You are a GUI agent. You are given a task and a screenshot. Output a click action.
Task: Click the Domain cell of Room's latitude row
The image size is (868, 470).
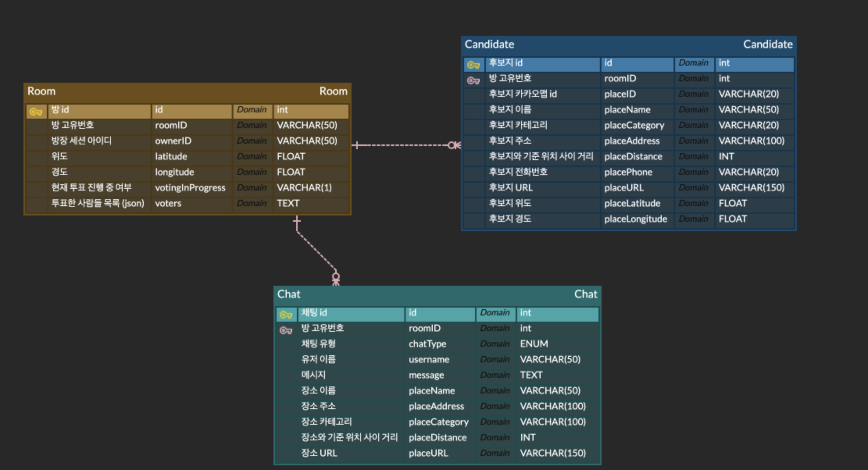(x=252, y=157)
